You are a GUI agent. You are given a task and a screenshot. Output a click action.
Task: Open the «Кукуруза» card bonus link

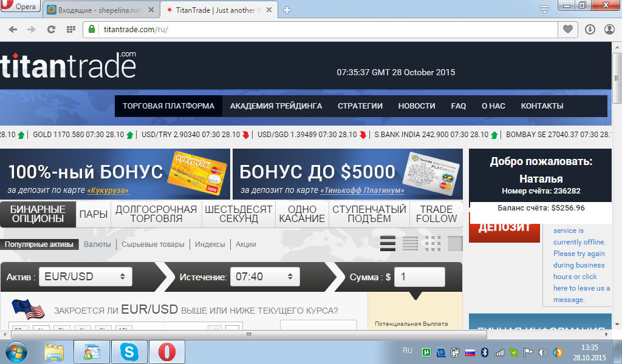108,190
